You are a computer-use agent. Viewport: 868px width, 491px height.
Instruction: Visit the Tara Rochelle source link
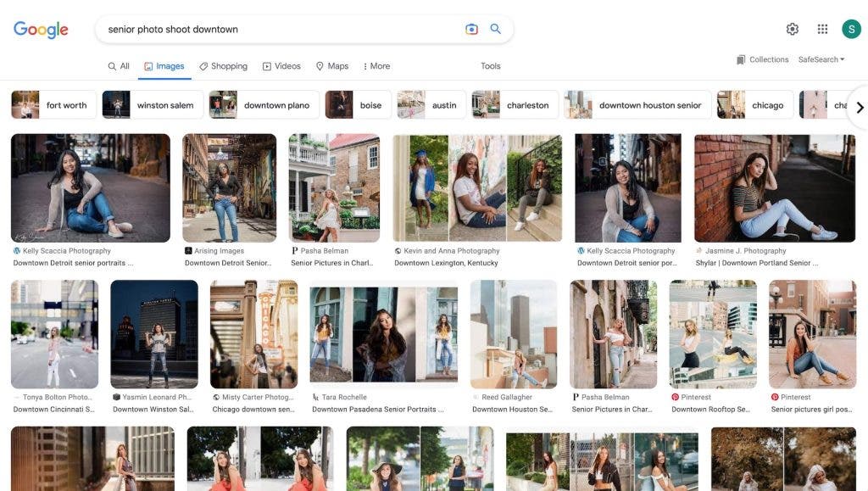[x=342, y=396]
